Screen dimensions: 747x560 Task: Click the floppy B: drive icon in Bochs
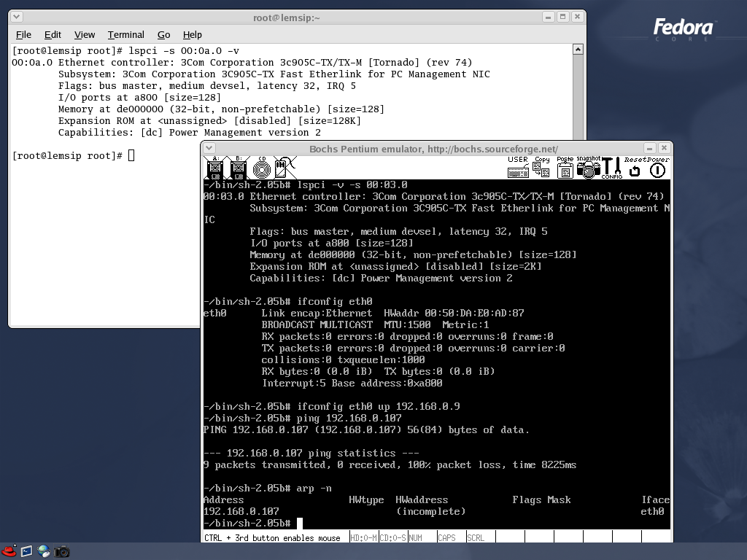[239, 168]
